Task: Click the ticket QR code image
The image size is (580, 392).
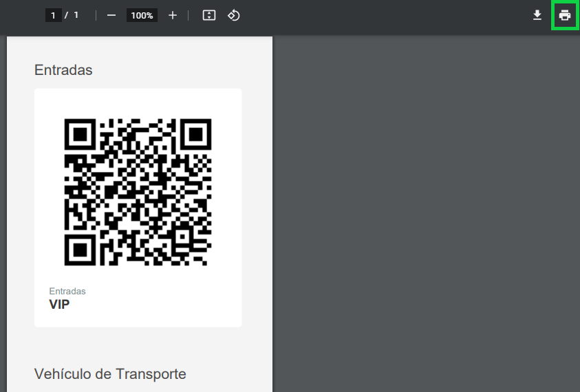Action: [138, 192]
